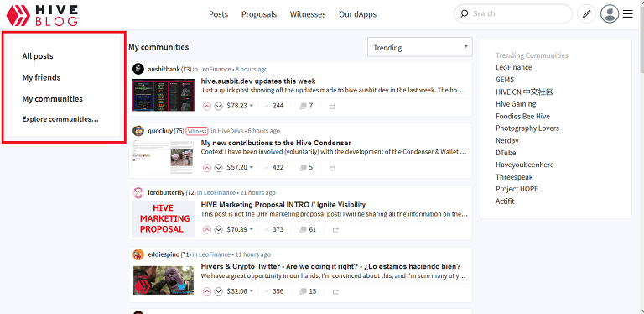Viewport: 644px width, 314px height.
Task: Open the Trending sort dropdown
Action: (x=420, y=47)
